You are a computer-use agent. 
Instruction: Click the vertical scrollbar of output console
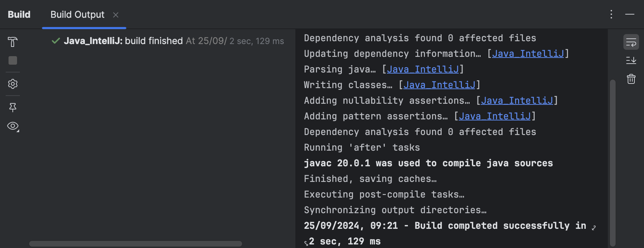[612, 160]
